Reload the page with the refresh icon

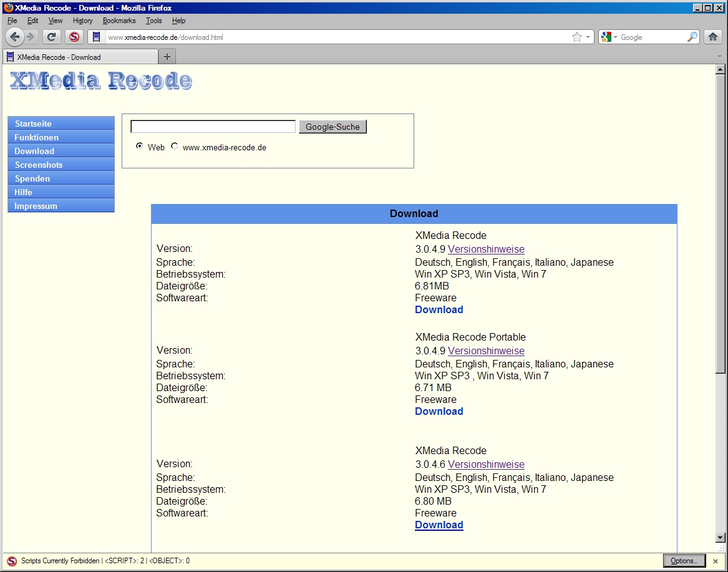[x=52, y=37]
